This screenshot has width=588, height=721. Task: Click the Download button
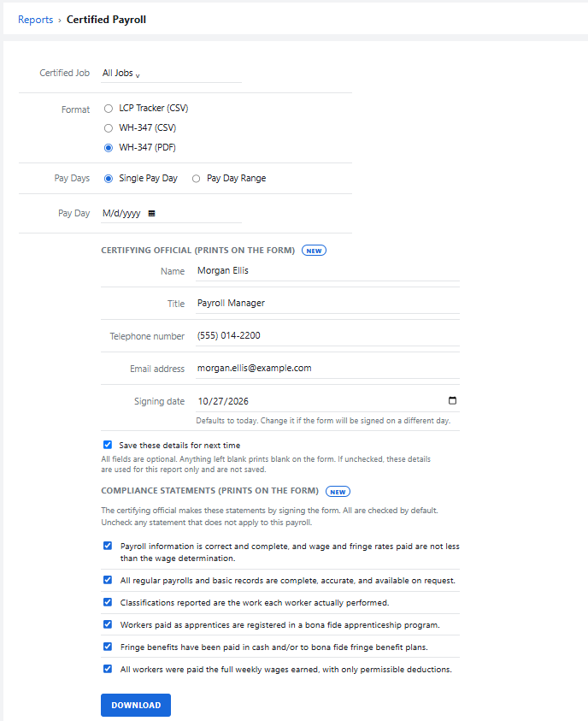(136, 705)
